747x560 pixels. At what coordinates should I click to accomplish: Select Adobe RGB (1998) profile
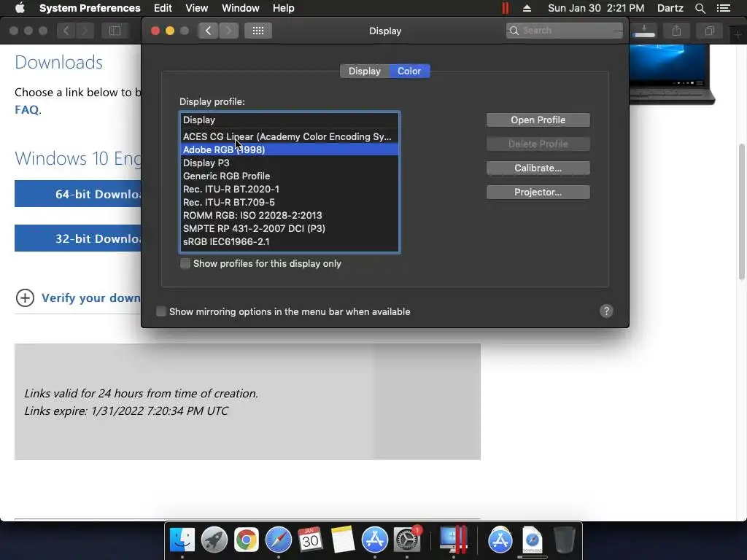290,149
